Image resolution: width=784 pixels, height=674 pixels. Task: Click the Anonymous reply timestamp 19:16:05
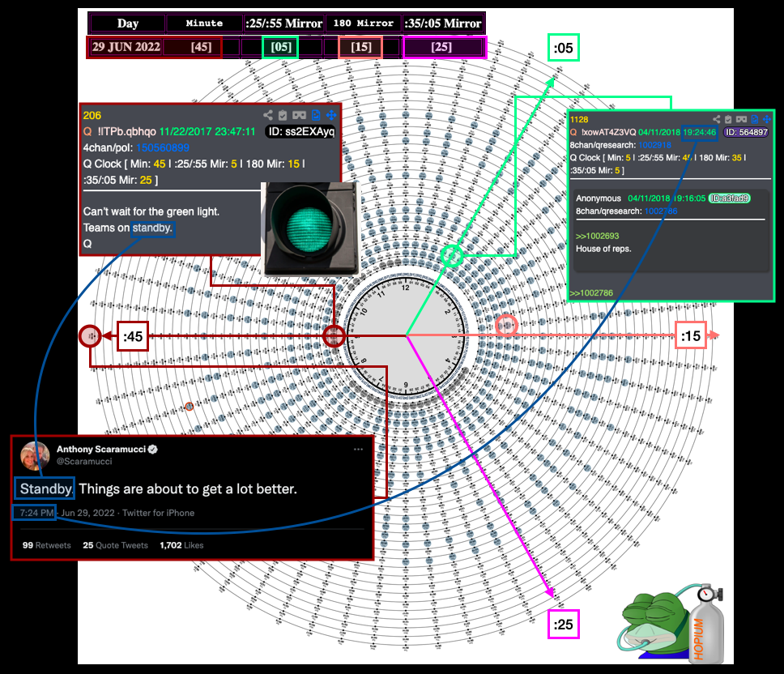[x=688, y=198]
